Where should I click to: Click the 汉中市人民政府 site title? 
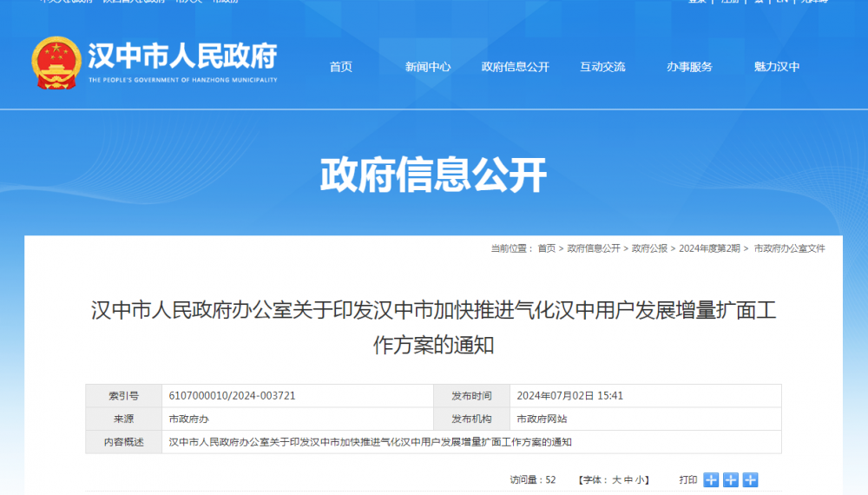182,56
